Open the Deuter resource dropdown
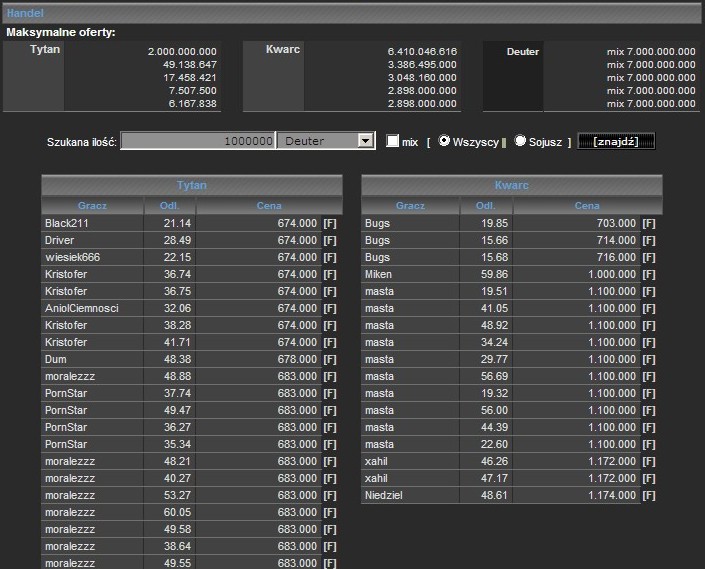The image size is (705, 569). pos(364,141)
